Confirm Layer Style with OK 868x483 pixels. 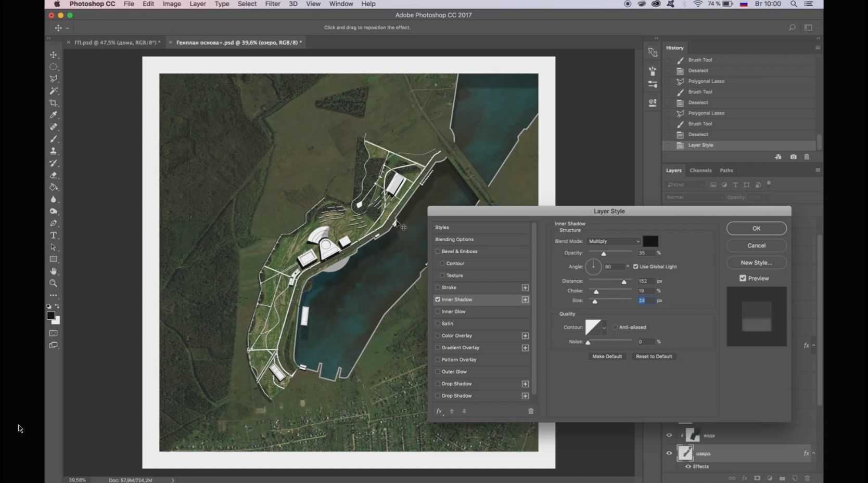[x=756, y=228]
